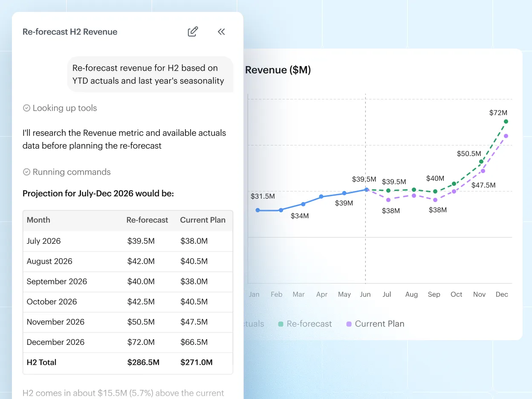Click the user prompt message bubble
This screenshot has height=399, width=532.
tap(150, 74)
